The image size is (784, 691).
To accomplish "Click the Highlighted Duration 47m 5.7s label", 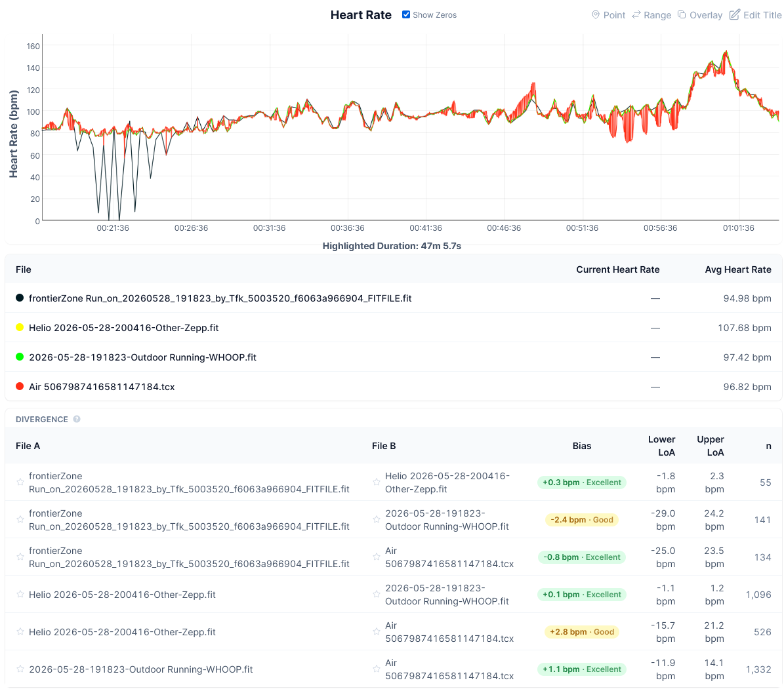I will 392,246.
